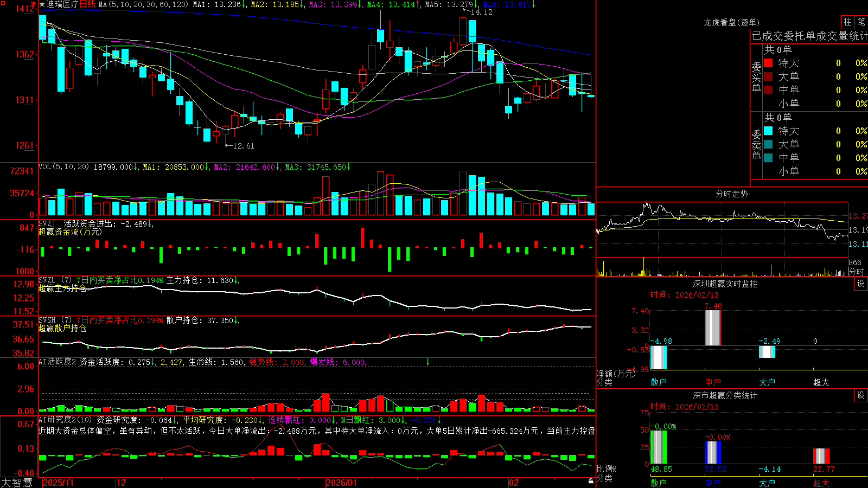Jump to the 2026/01 timeline marker
Viewport: 868px width, 488px height.
342,483
